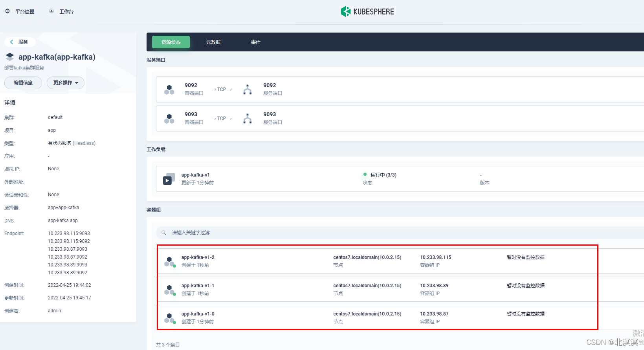Click the total 共 3 个条目 count text
The image size is (644, 350).
(168, 345)
